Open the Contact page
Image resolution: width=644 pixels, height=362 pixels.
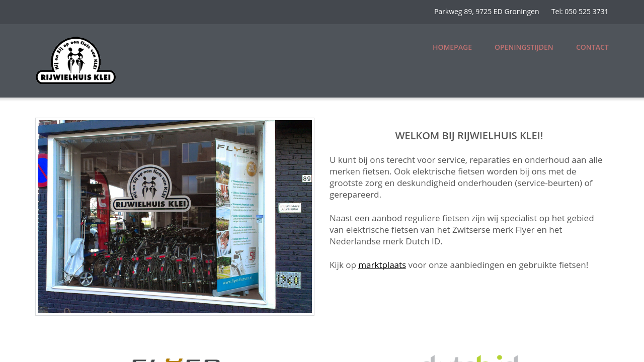(x=592, y=47)
